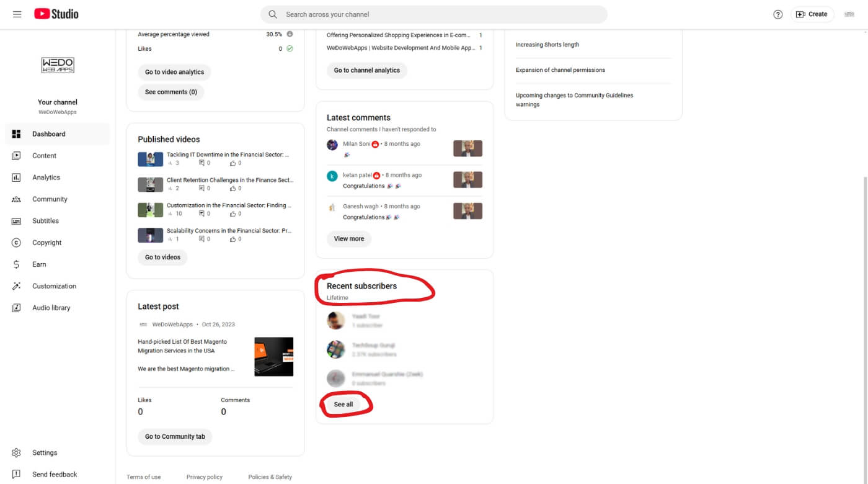The image size is (868, 484).
Task: Toggle the hamburger sidebar menu
Action: [17, 14]
